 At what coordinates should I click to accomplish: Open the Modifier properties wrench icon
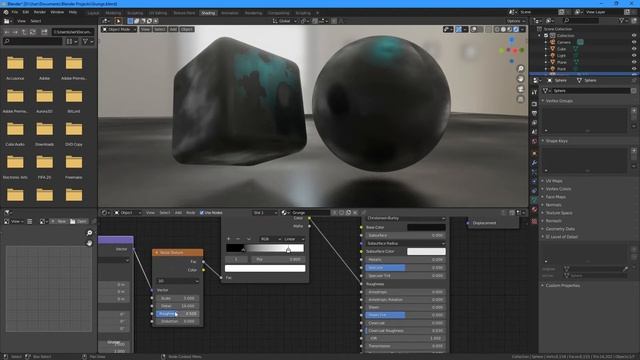534,162
